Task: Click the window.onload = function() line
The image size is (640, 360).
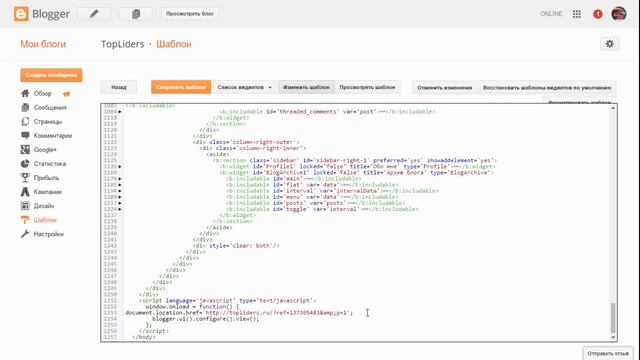Action: pyautogui.click(x=192, y=307)
